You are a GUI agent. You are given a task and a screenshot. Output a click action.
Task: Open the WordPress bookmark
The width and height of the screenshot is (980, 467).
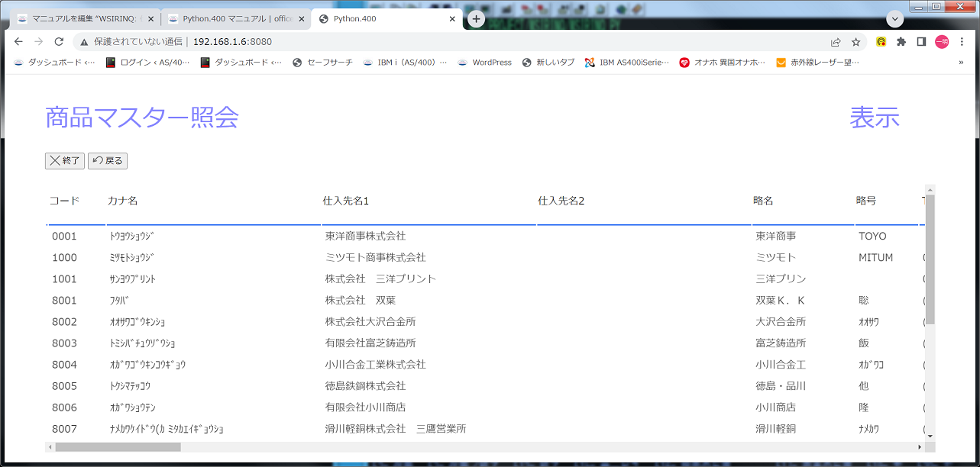485,63
